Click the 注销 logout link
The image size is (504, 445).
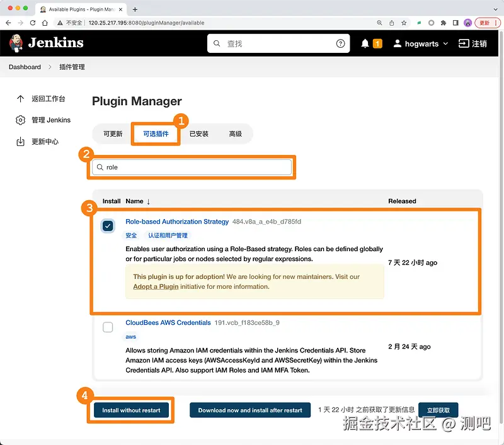(x=472, y=43)
